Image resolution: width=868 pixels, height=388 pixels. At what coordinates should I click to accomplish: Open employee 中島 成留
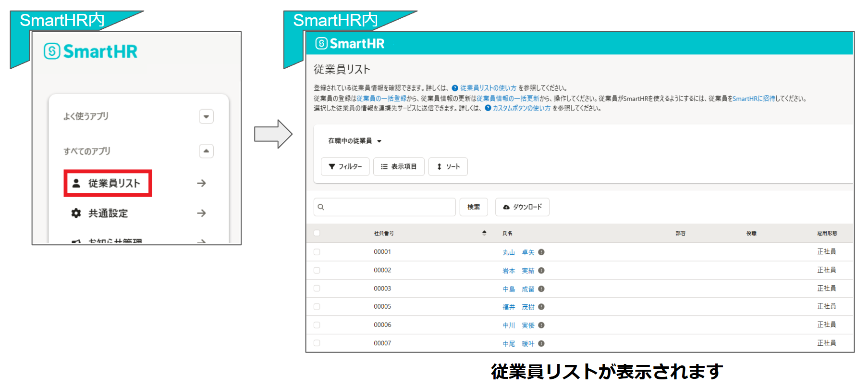(x=518, y=289)
